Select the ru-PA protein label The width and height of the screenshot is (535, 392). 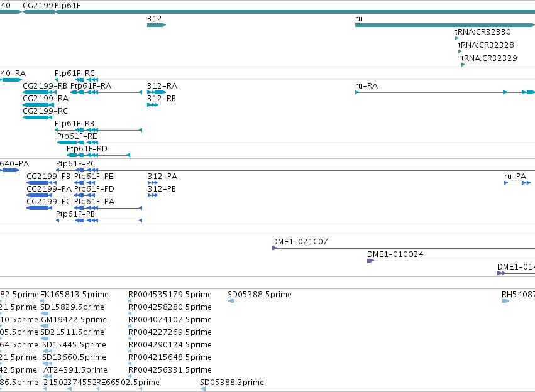click(x=516, y=177)
